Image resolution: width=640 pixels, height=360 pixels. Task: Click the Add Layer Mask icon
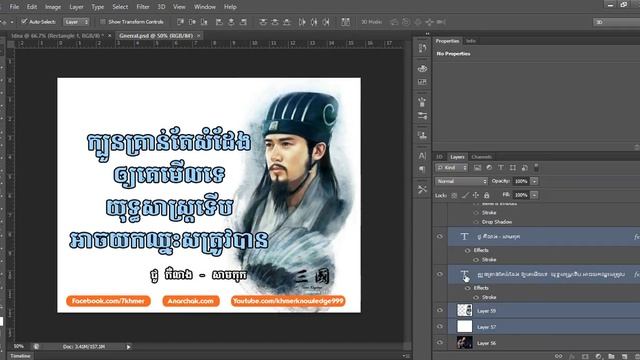pos(585,356)
